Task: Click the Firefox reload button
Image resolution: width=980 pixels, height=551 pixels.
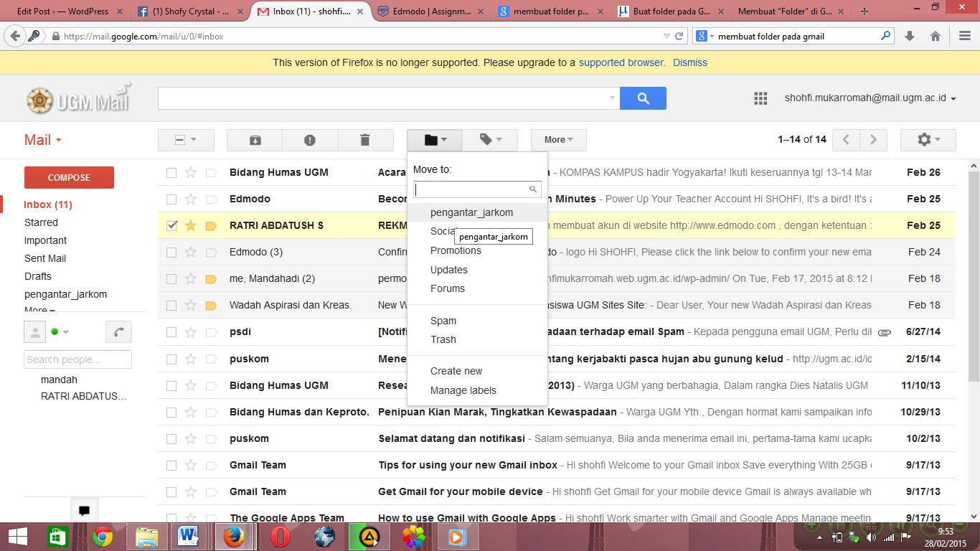Action: click(x=679, y=36)
